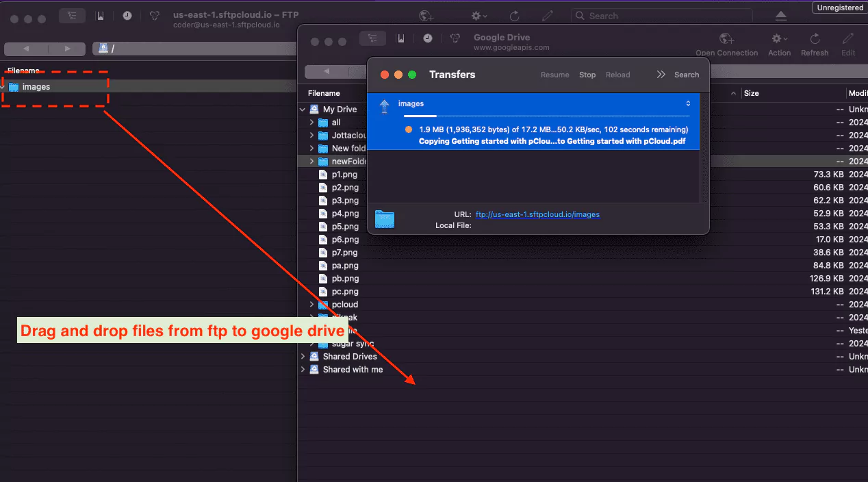Expand the 'New fold' folder
This screenshot has height=482, width=868.
click(312, 149)
